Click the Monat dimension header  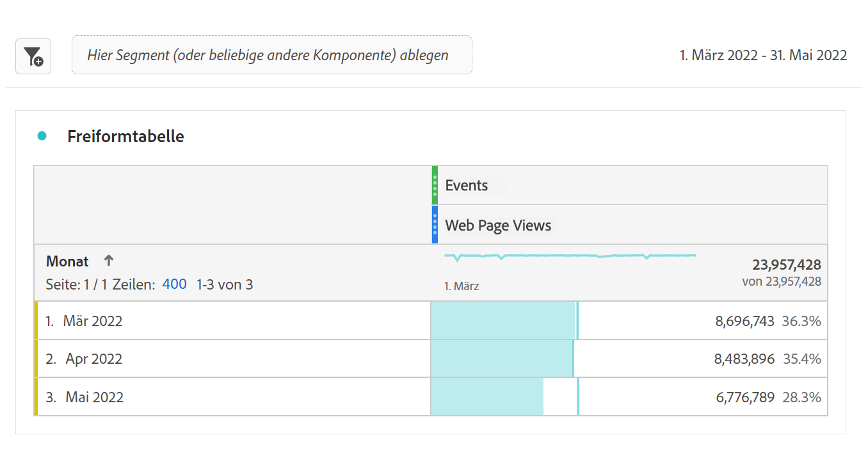tap(67, 261)
